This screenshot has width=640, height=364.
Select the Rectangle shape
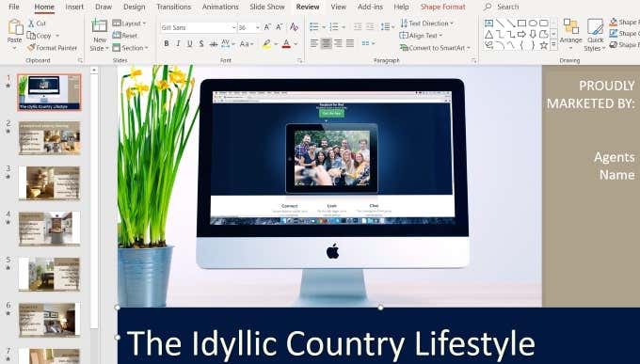click(x=521, y=24)
